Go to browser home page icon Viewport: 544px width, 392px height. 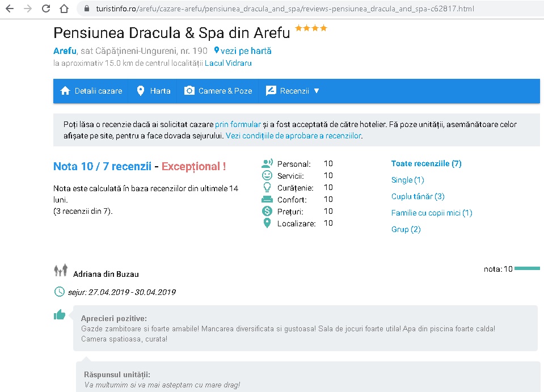64,9
